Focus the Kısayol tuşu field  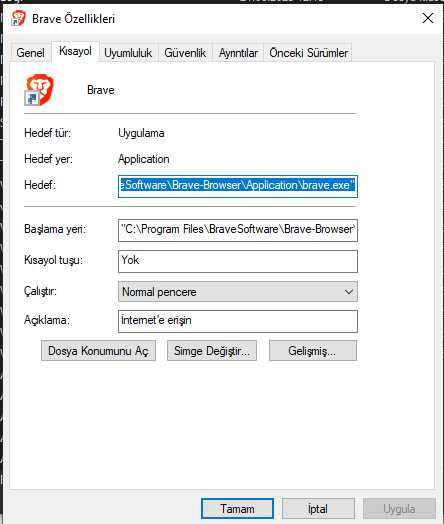pos(238,261)
